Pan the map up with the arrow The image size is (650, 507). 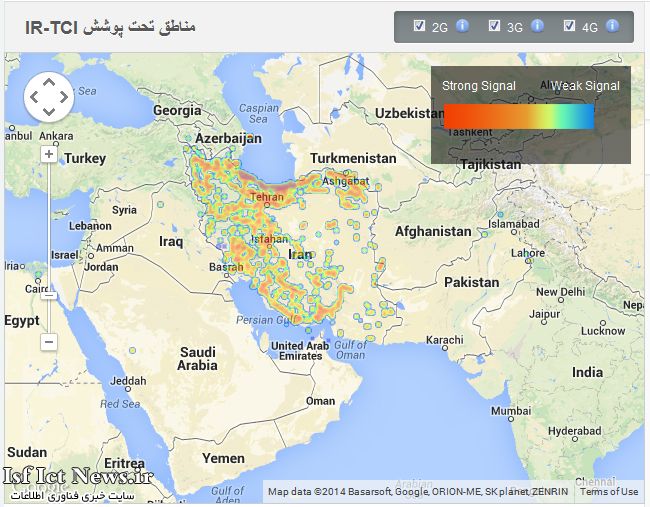(49, 82)
